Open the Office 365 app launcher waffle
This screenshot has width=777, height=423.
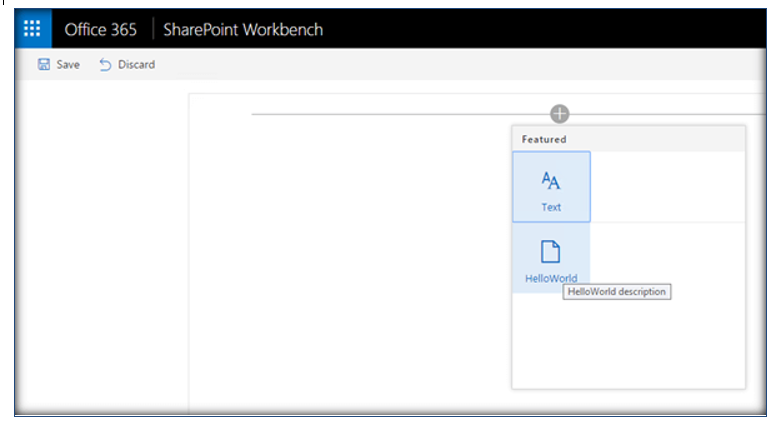pyautogui.click(x=33, y=29)
